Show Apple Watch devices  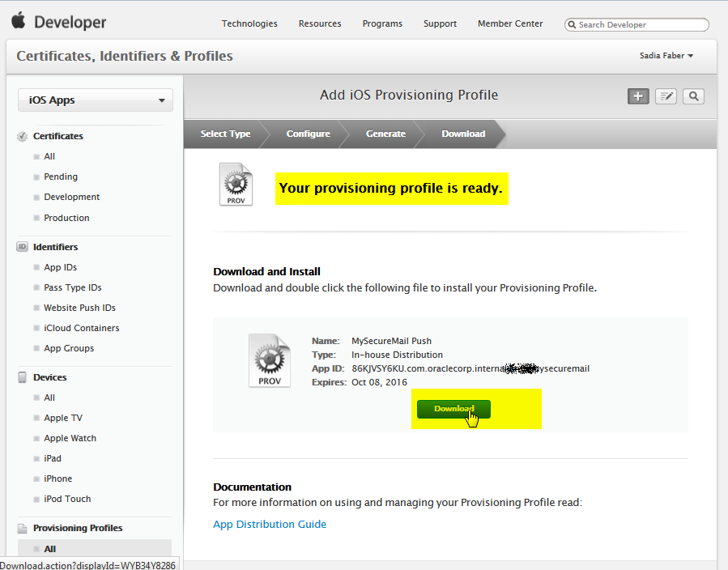coord(70,438)
